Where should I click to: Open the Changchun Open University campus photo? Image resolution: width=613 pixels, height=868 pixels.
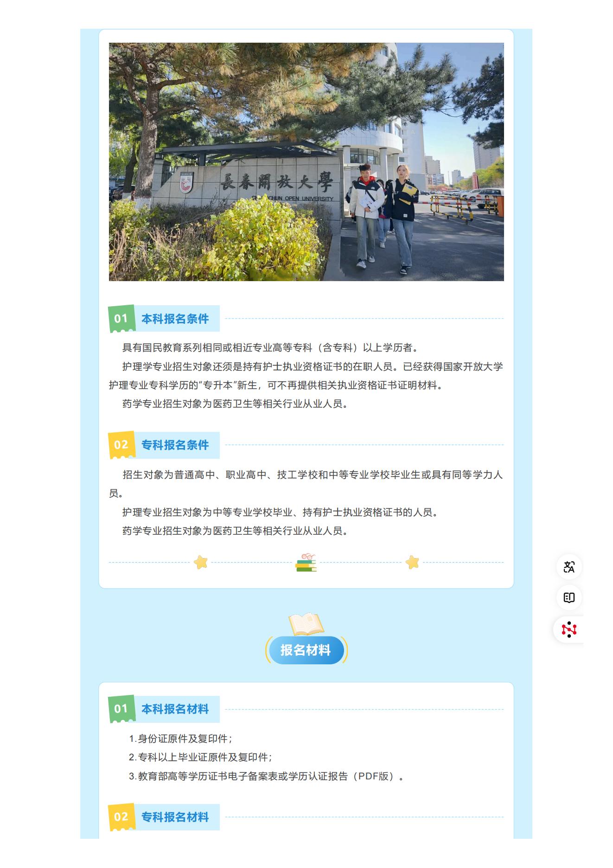pyautogui.click(x=306, y=162)
